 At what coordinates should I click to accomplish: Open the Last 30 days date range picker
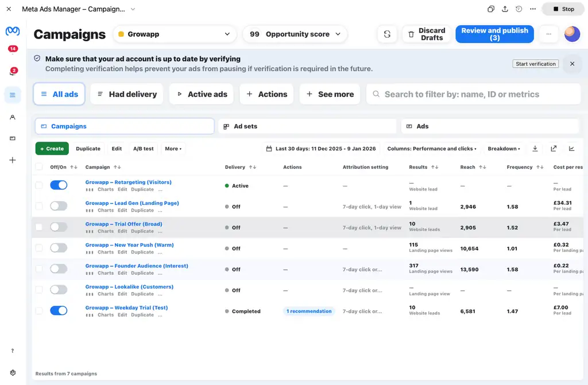tap(321, 149)
